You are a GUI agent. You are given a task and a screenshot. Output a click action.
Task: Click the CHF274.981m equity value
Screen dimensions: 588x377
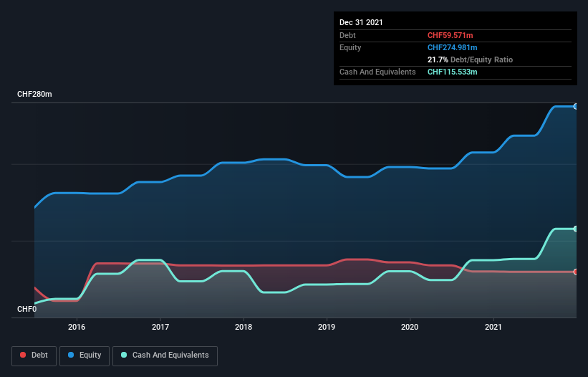[x=452, y=47]
